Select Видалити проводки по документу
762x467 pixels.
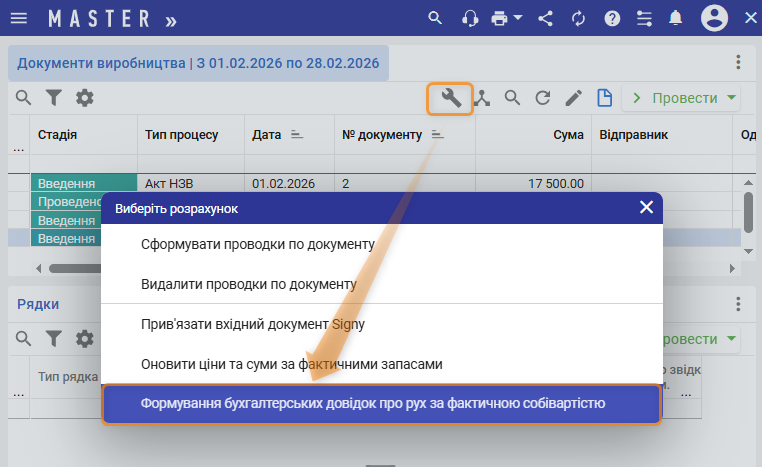click(x=249, y=284)
